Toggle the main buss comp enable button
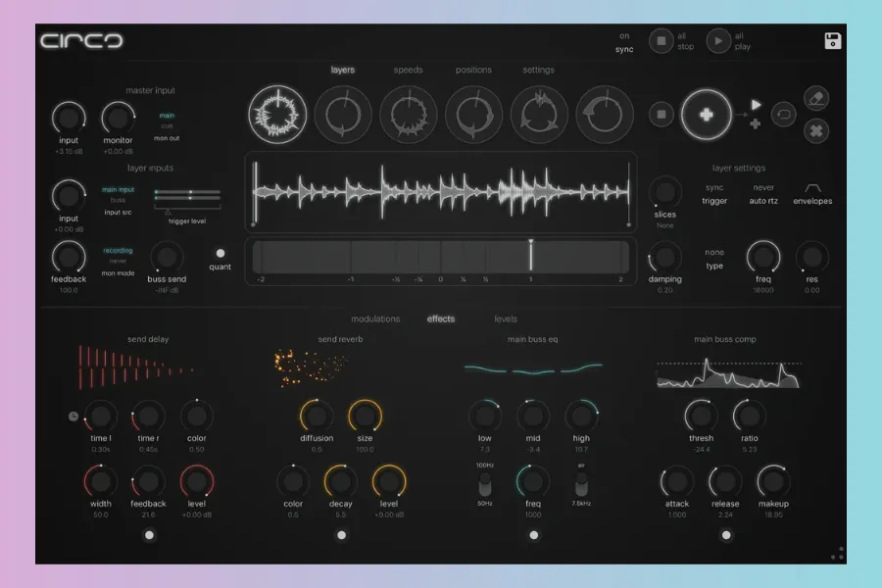This screenshot has width=882, height=588. [x=726, y=535]
